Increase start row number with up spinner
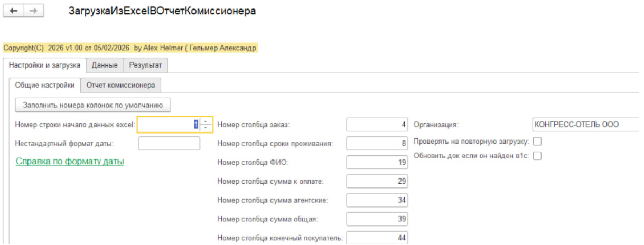Viewport: 644px width, 245px height. tap(207, 121)
